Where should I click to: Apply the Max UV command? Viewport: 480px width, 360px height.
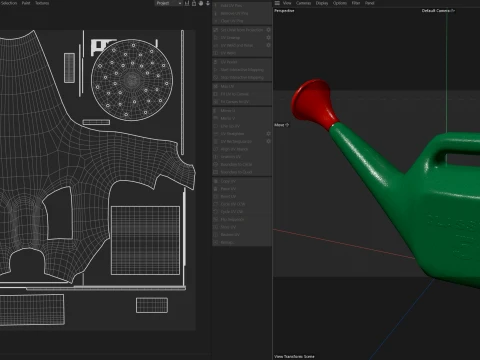coord(242,86)
